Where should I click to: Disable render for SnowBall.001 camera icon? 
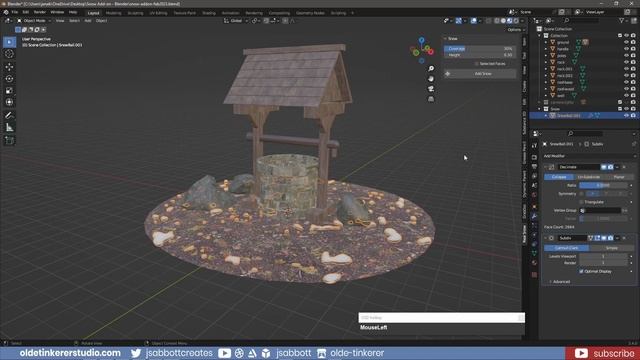click(633, 116)
